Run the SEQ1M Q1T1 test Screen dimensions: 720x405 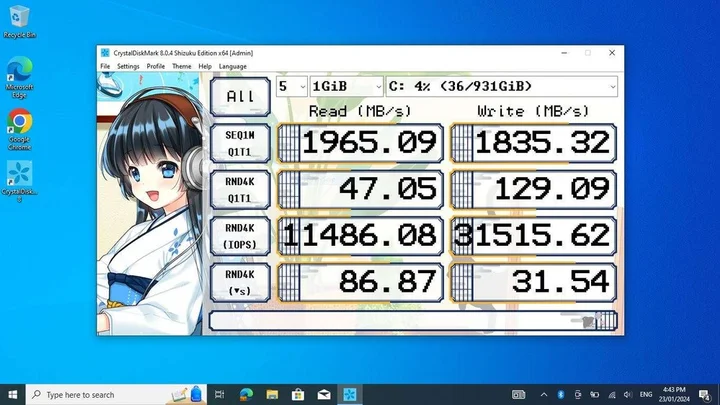pos(240,143)
